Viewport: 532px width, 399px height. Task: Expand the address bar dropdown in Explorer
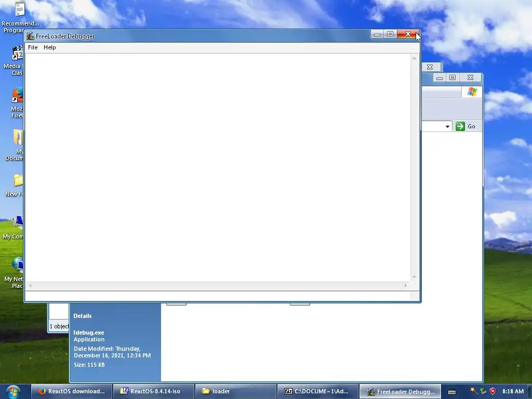click(x=447, y=126)
